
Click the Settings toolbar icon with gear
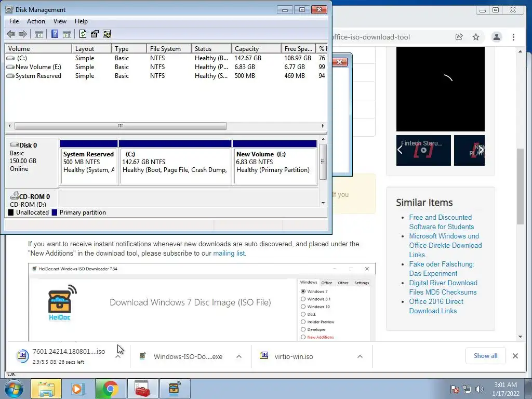tap(107, 34)
